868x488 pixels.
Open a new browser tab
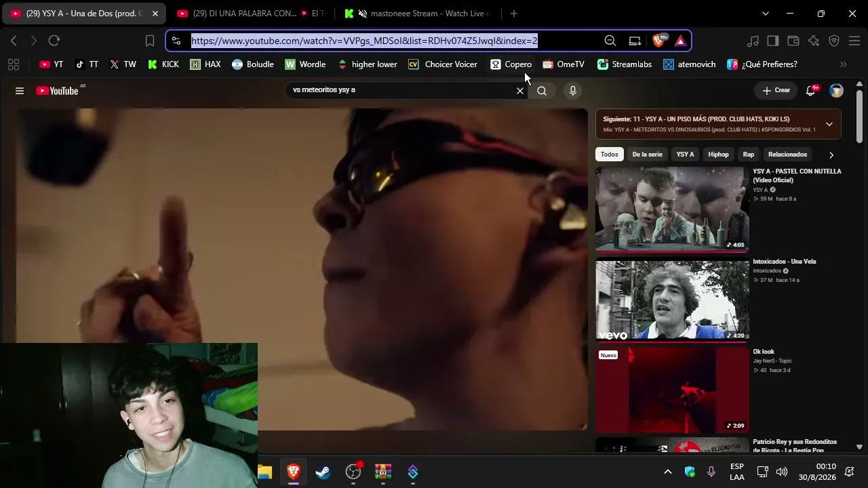pyautogui.click(x=514, y=14)
